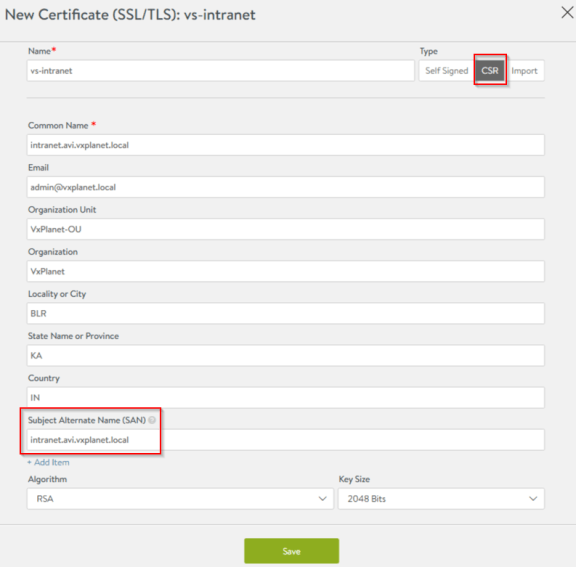Click the Organization field VxPlanet
Screen dimensions: 576x567
pyautogui.click(x=285, y=271)
